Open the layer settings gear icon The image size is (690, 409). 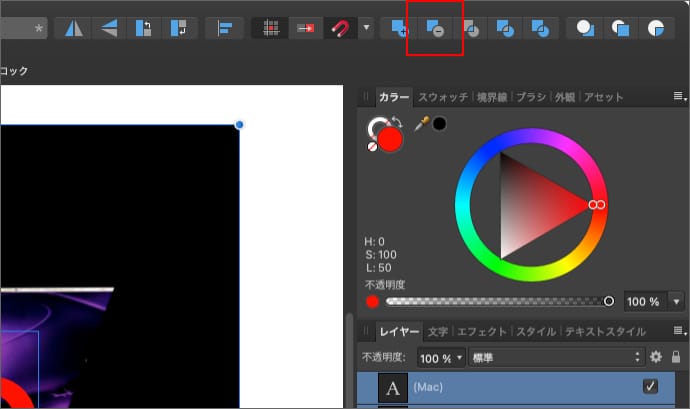[656, 357]
